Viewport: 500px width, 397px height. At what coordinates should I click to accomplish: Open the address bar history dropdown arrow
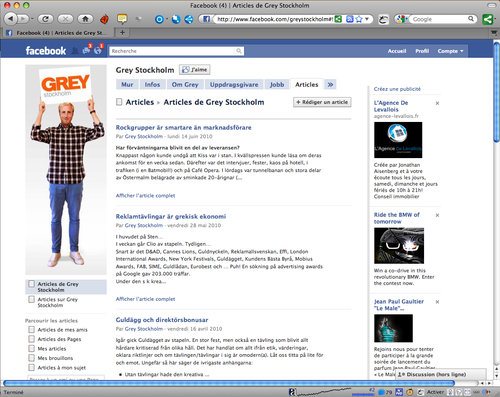[x=367, y=19]
